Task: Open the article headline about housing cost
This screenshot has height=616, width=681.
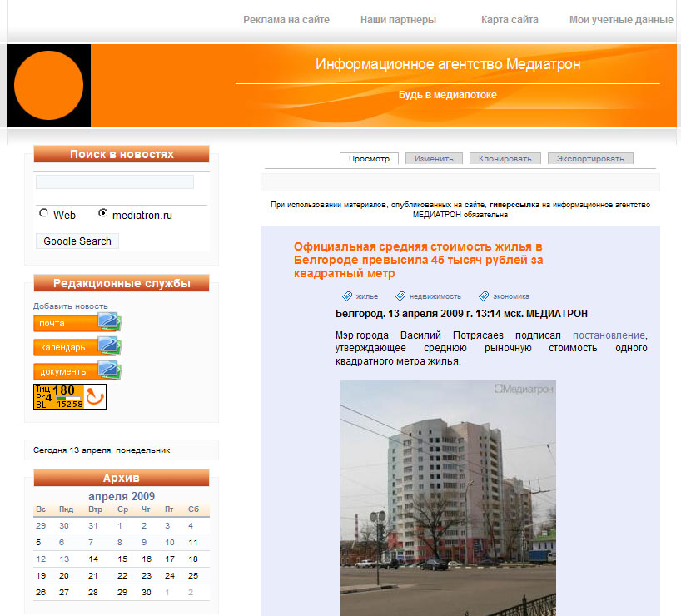Action: point(418,260)
